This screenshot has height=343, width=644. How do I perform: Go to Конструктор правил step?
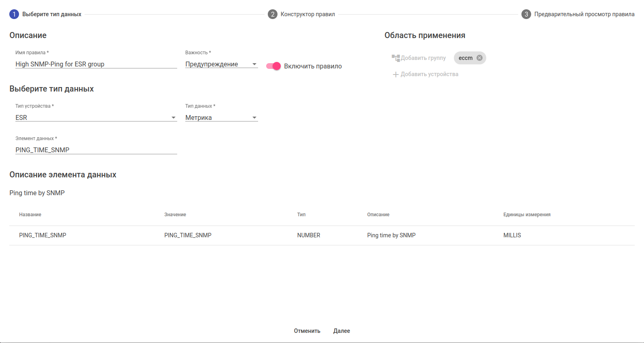click(307, 14)
